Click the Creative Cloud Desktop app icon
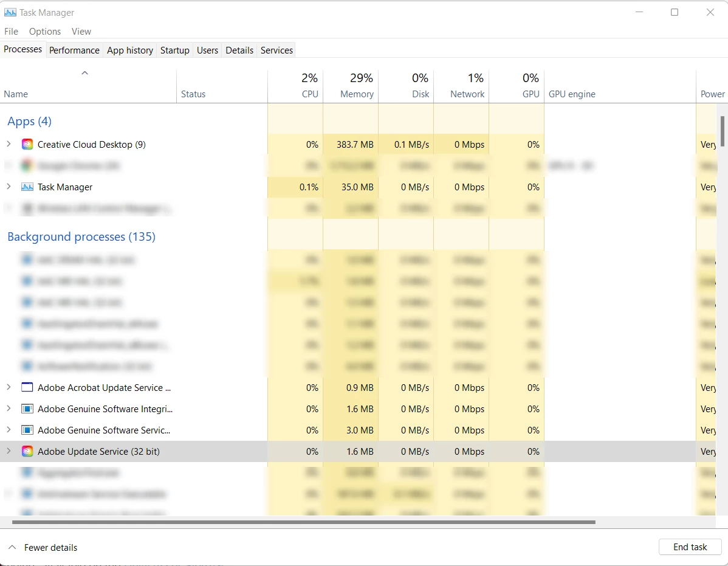Viewport: 728px width, 566px height. click(27, 145)
